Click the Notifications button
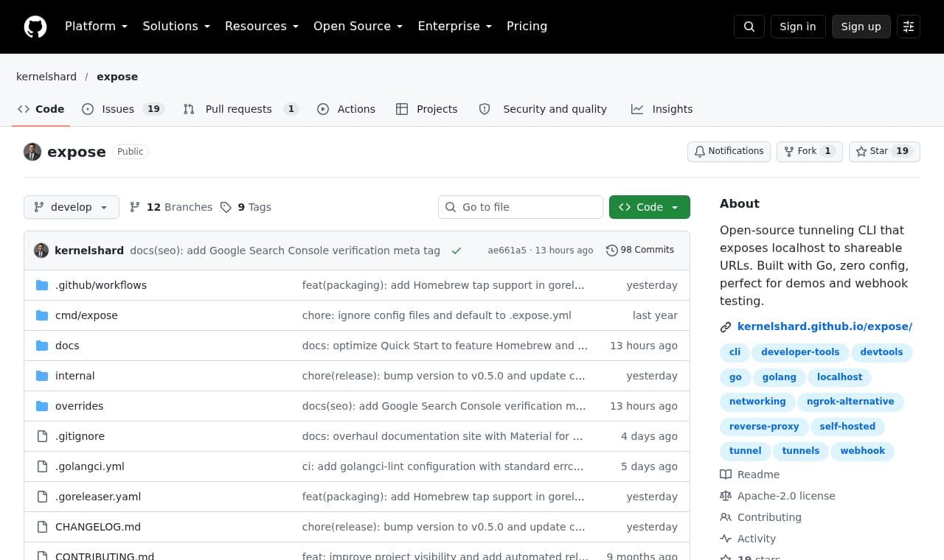Image resolution: width=944 pixels, height=560 pixels. coord(729,152)
